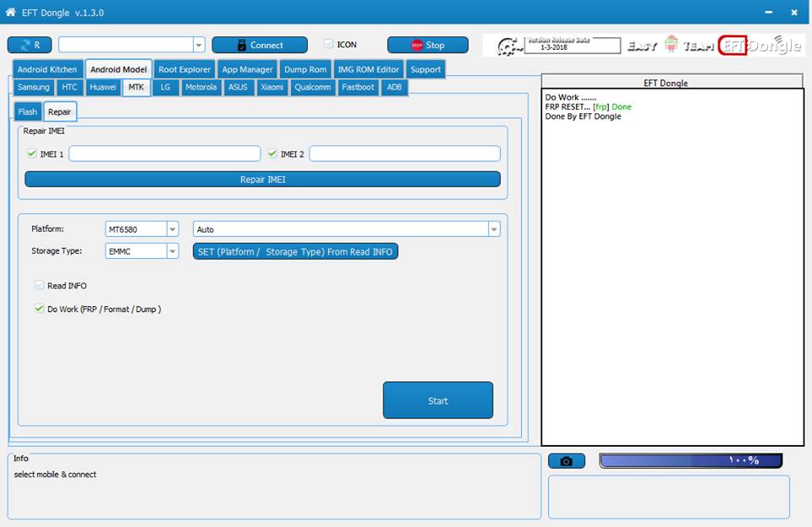Select the Huawei brand tab

(x=102, y=87)
